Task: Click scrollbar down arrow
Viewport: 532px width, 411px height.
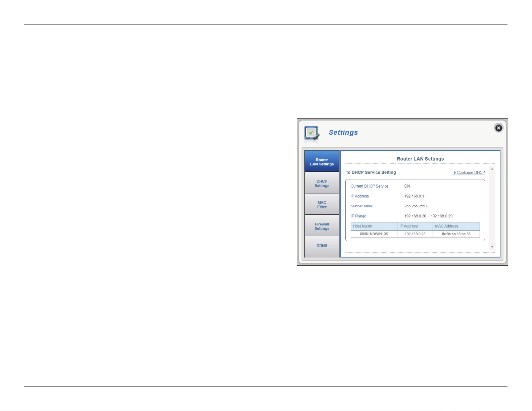Action: click(x=492, y=247)
